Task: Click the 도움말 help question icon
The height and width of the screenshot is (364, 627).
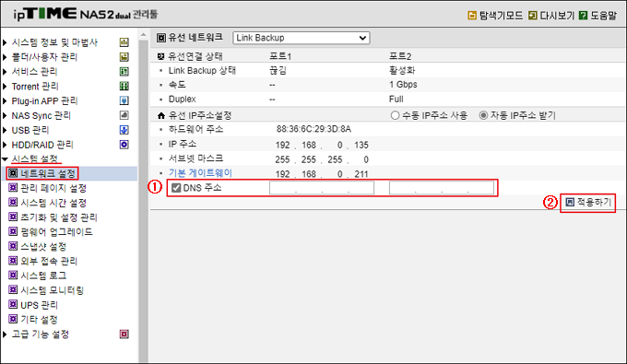Action: click(584, 16)
